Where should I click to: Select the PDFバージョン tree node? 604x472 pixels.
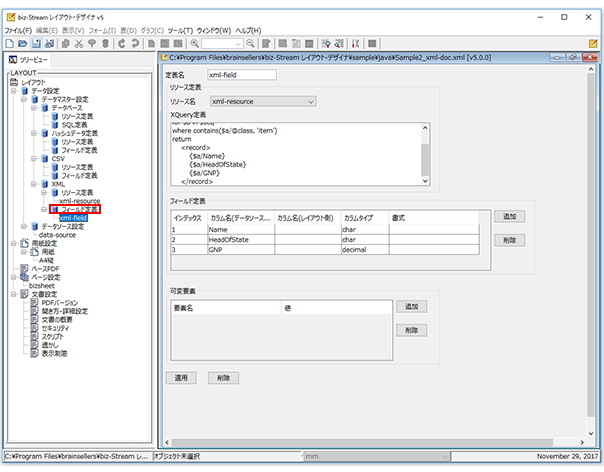[x=60, y=303]
